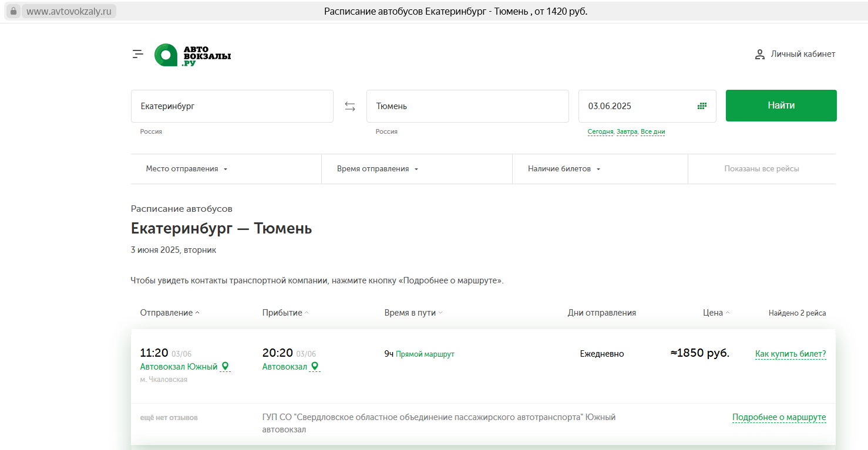Click Как купить билет? link
868x450 pixels.
coord(790,354)
